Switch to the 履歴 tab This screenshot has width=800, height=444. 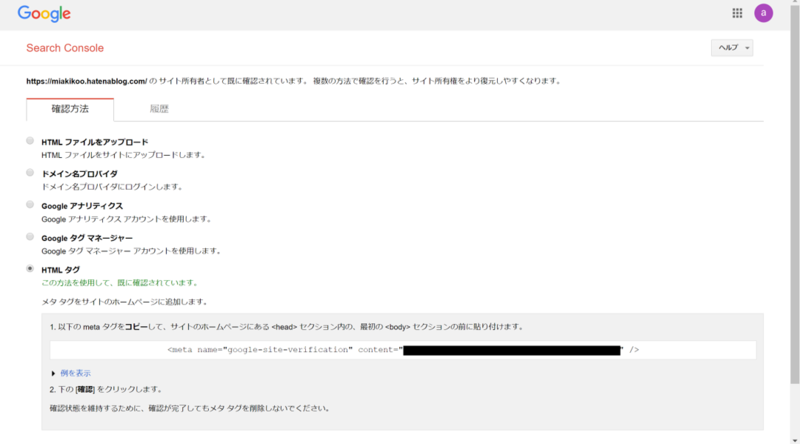point(159,109)
